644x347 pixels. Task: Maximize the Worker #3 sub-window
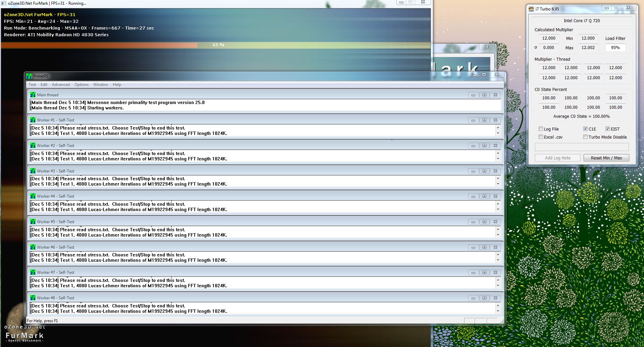click(x=484, y=171)
